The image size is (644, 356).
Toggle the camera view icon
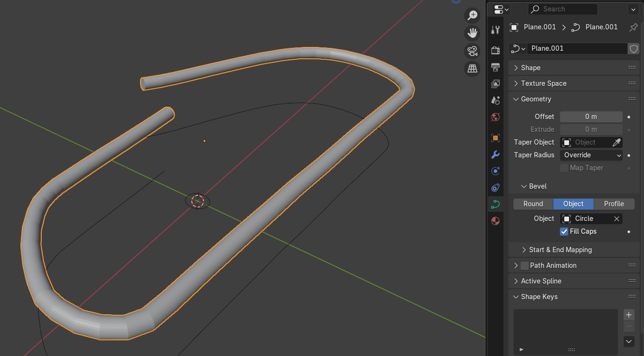coord(472,51)
